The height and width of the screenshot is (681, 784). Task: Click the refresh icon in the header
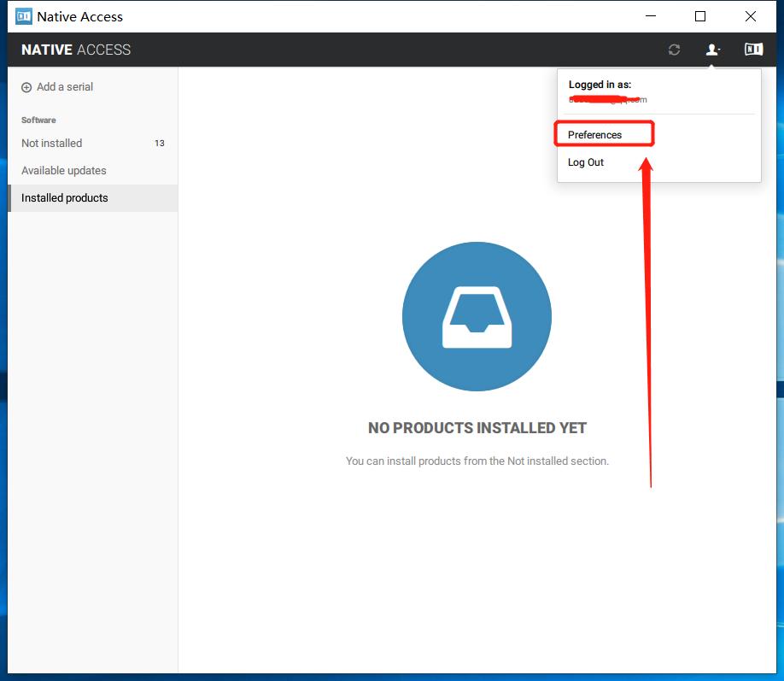pos(674,50)
